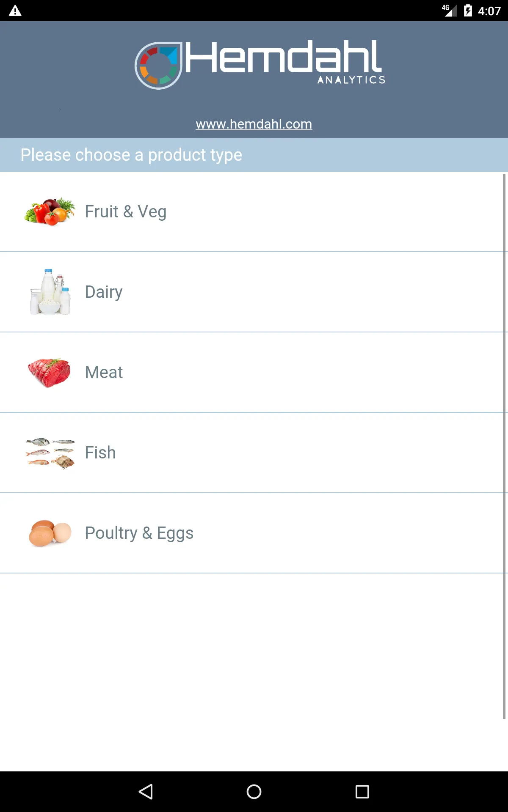
Task: Tap the Poultry & Eggs icon
Action: tap(50, 533)
